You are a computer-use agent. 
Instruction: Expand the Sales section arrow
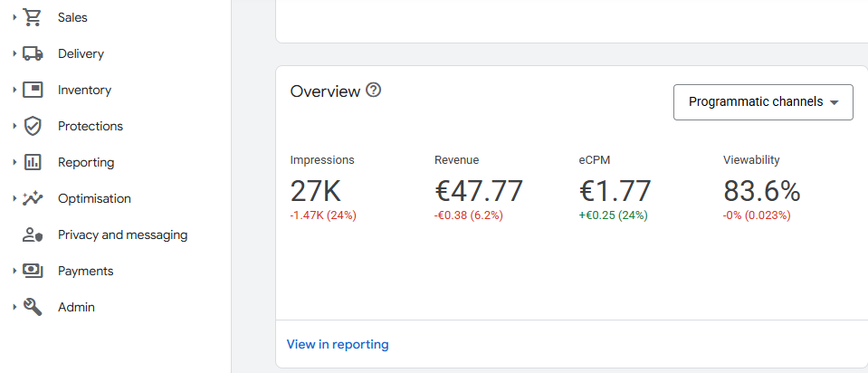coord(14,17)
